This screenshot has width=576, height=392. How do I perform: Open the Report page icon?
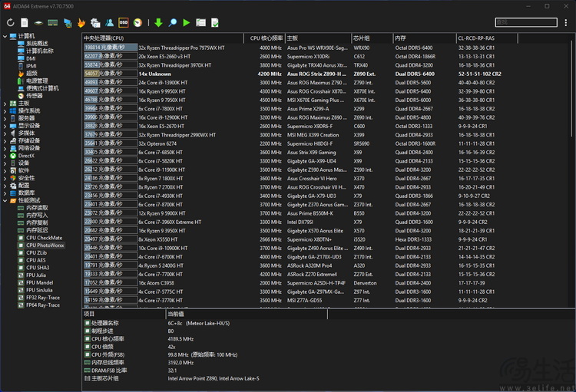click(x=25, y=23)
